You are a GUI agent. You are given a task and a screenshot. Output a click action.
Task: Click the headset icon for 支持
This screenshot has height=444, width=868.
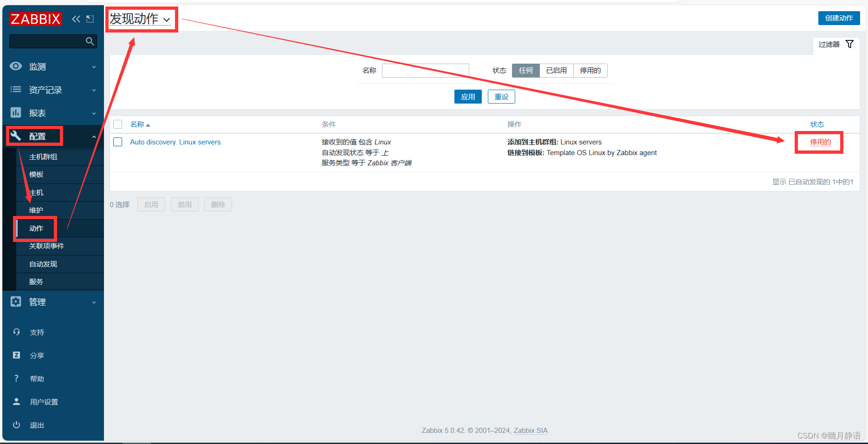17,332
